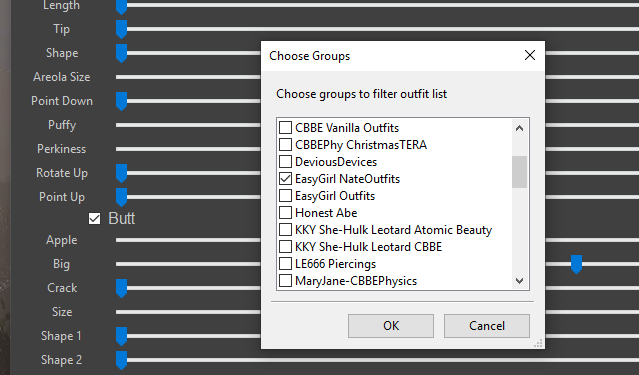Image resolution: width=639 pixels, height=375 pixels.
Task: Click the Shape 2 slider handle
Action: 121,360
